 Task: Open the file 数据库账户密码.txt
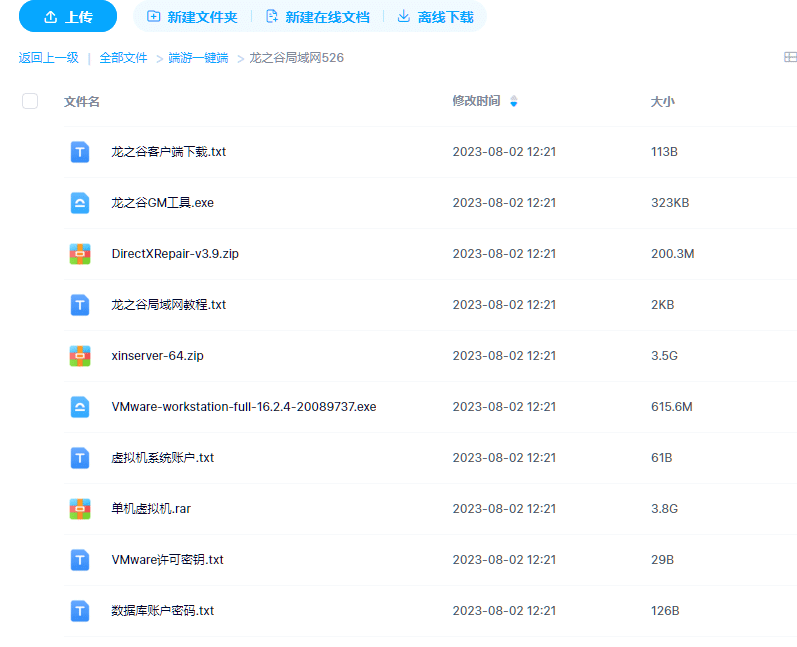coord(163,610)
